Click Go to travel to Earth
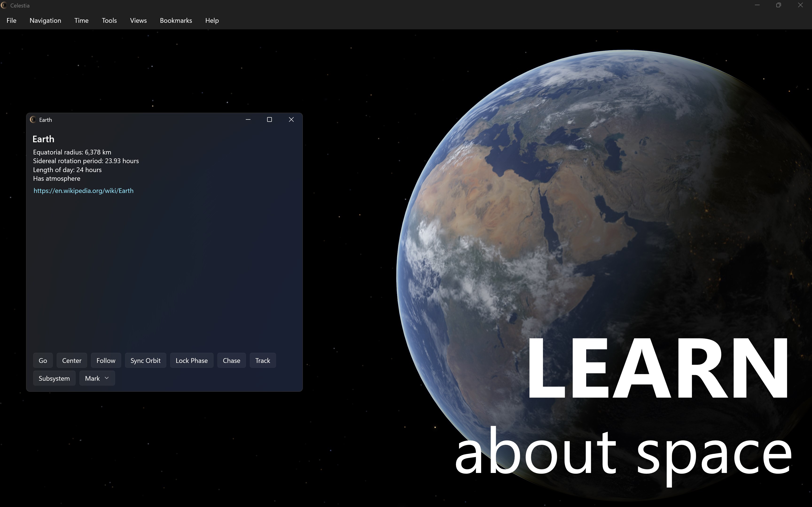812x507 pixels. (43, 360)
